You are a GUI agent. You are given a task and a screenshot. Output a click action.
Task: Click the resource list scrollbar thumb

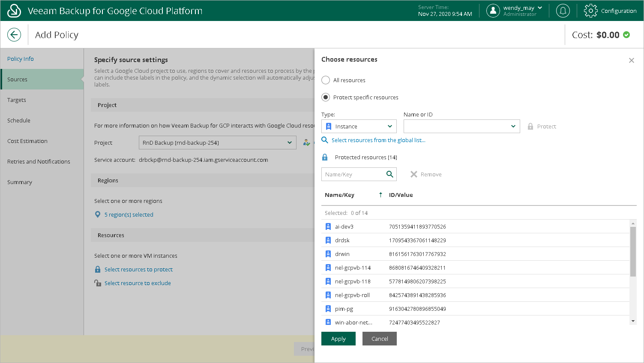pos(633,252)
